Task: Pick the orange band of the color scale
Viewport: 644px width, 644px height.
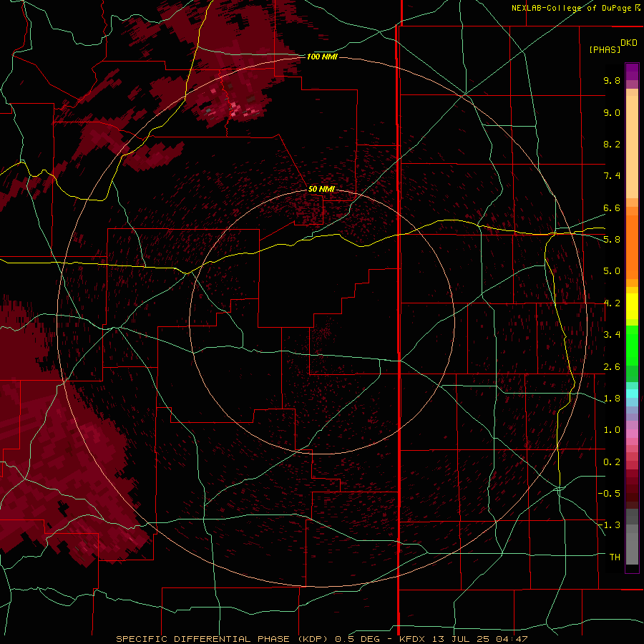Action: (x=632, y=247)
